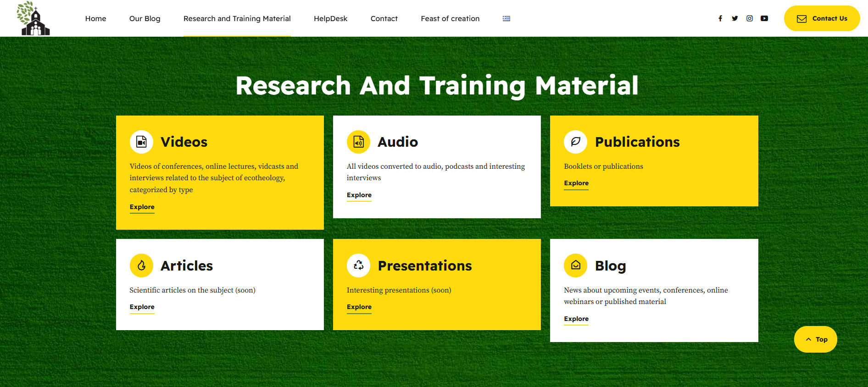Open the Twitter social icon
Image resolution: width=868 pixels, height=387 pixels.
point(735,18)
